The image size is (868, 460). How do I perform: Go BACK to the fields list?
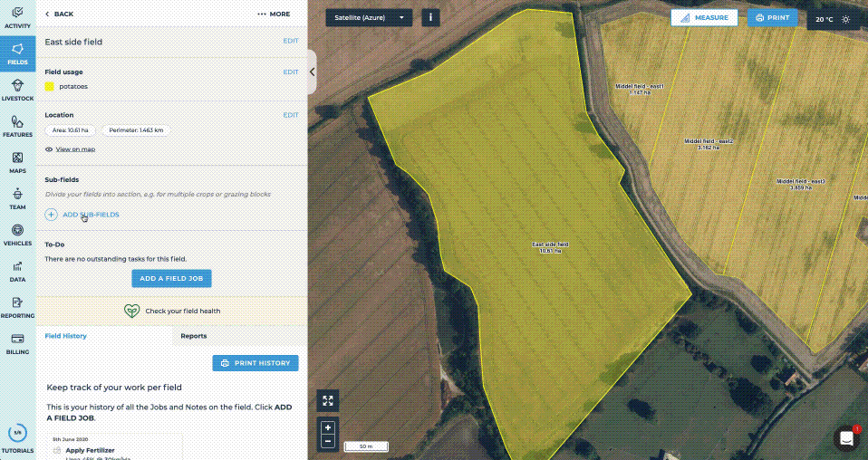[59, 14]
